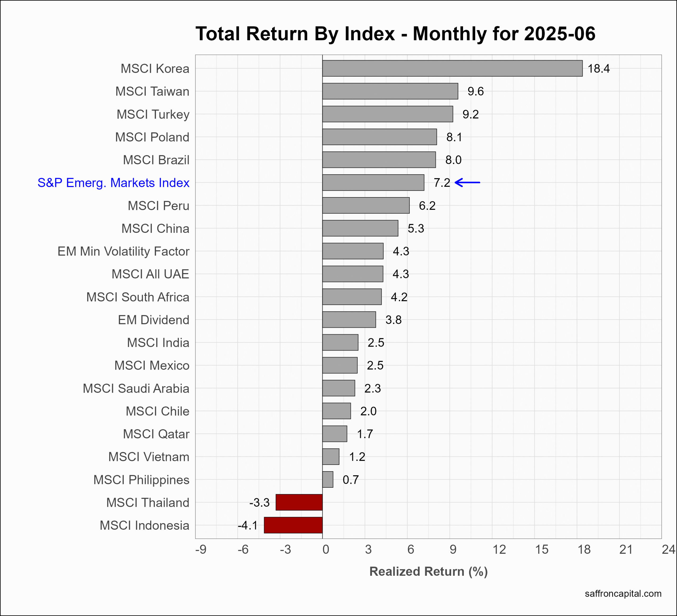Select the MSCI Korea label
677x616 pixels.
coord(155,69)
